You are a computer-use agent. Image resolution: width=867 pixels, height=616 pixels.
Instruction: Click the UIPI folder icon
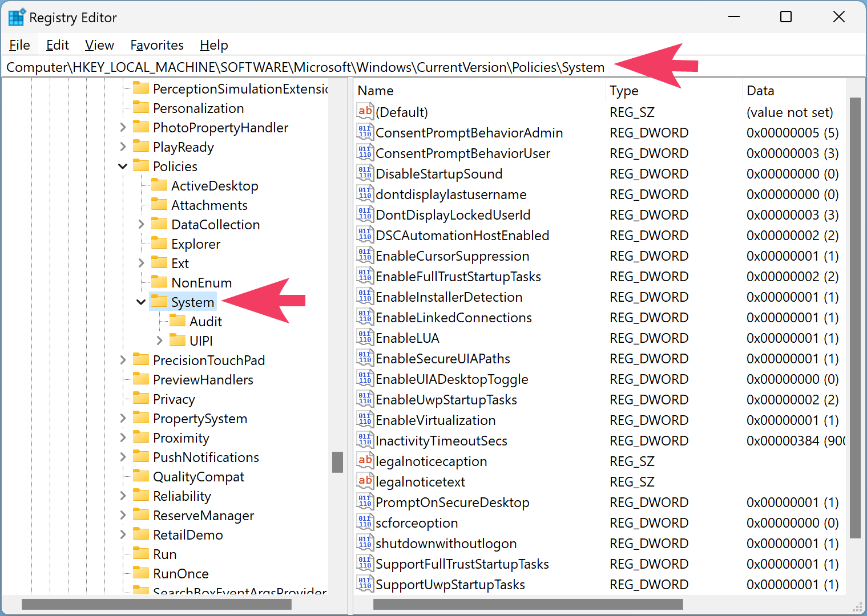click(178, 340)
